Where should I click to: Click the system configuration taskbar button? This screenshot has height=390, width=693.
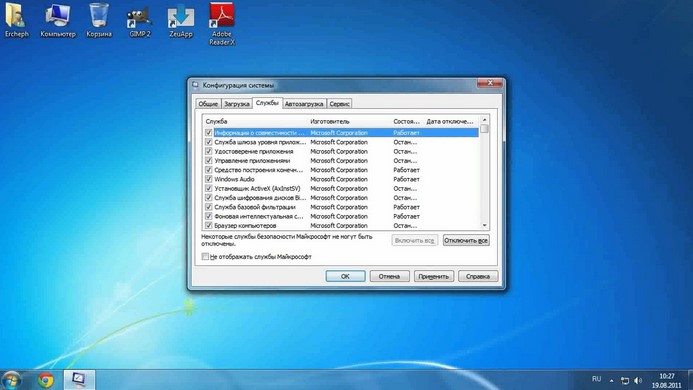pos(79,380)
